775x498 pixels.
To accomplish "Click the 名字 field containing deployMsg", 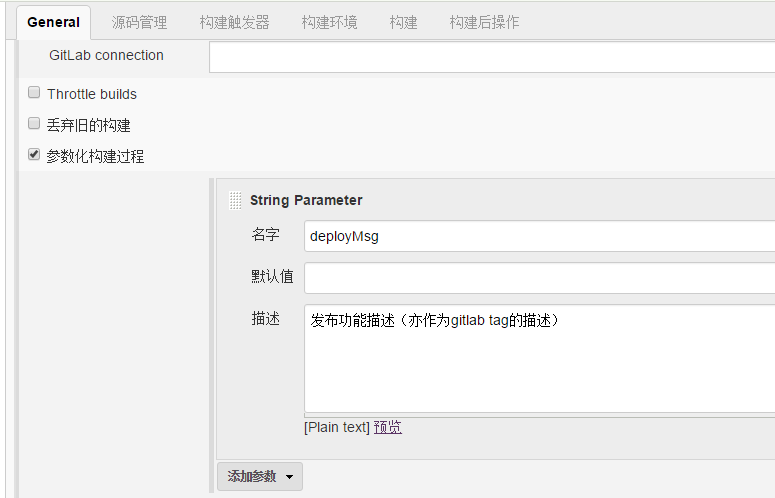I will click(x=540, y=236).
